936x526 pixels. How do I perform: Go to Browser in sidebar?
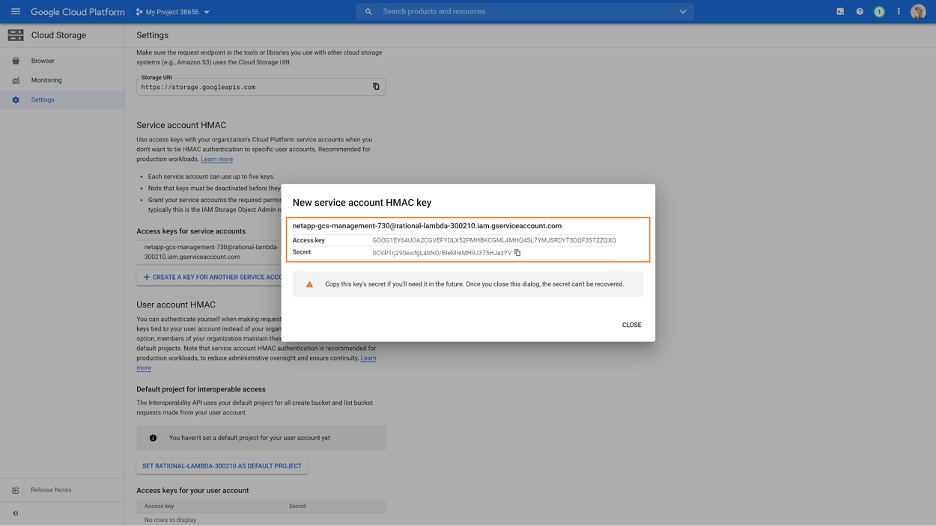(x=42, y=61)
